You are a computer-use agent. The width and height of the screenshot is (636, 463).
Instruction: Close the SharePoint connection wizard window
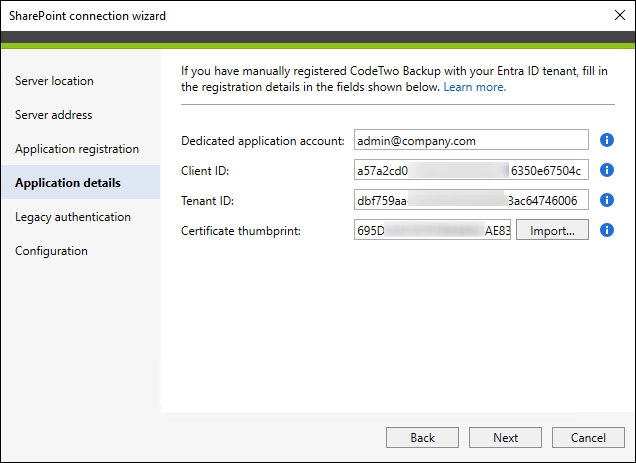pyautogui.click(x=620, y=15)
